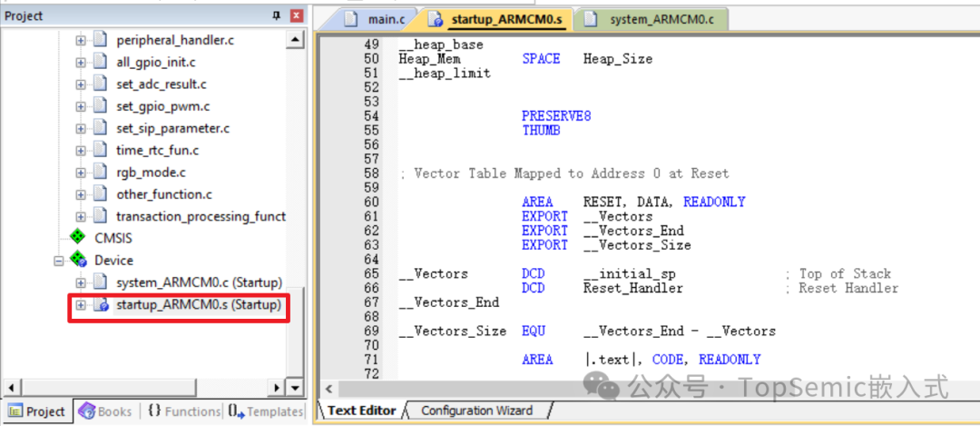Select system_ARMCM0.c (Startup) in tree

[200, 282]
